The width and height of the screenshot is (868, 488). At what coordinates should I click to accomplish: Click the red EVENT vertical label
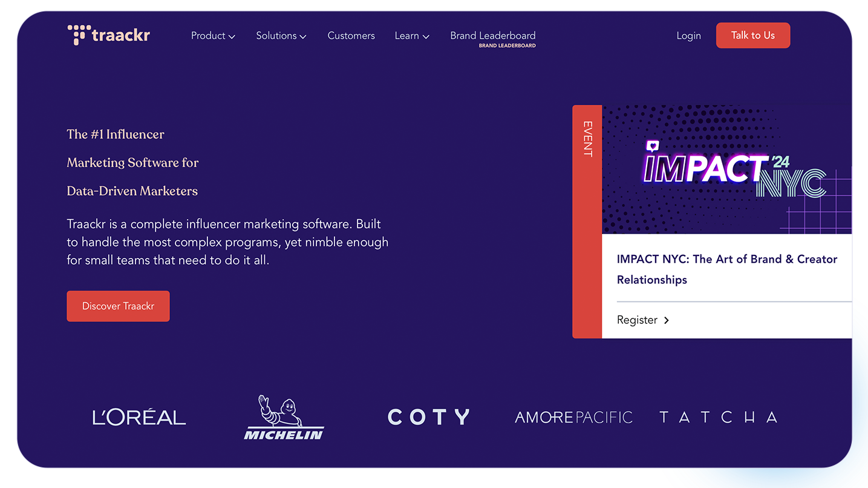[587, 139]
